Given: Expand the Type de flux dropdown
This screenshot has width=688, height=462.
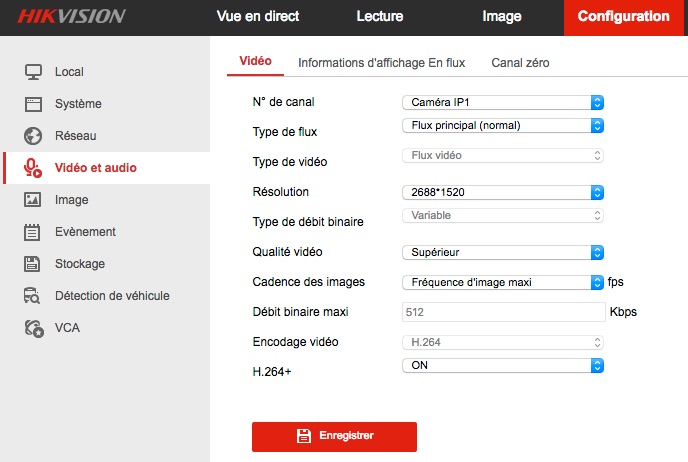Looking at the screenshot, I should click(503, 125).
